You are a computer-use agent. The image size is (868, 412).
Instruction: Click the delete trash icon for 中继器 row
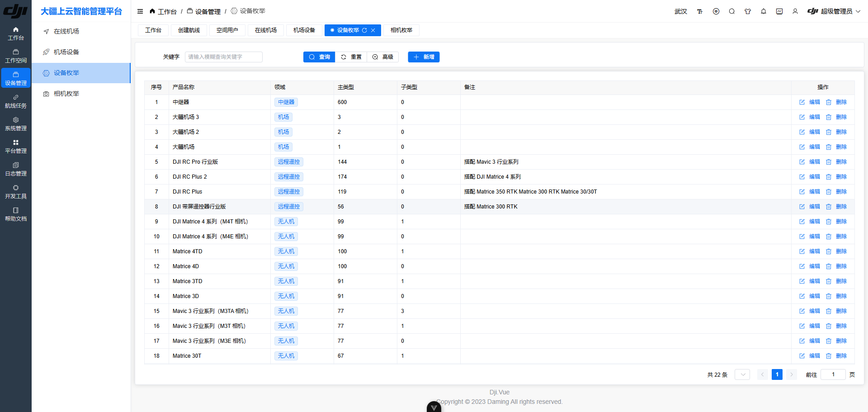pyautogui.click(x=829, y=102)
